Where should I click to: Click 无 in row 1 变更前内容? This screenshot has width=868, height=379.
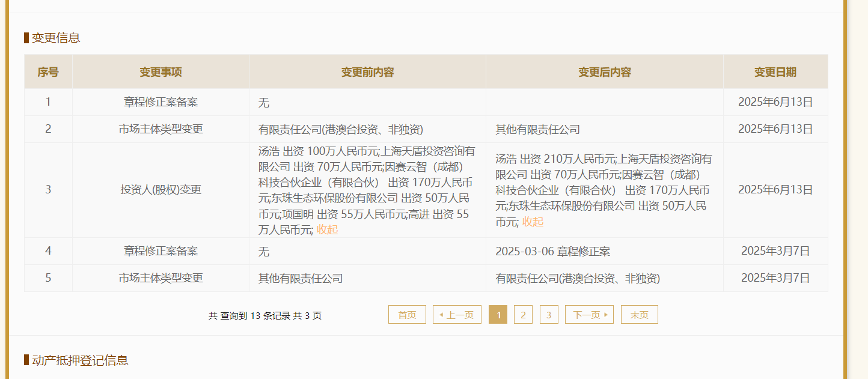coord(264,103)
